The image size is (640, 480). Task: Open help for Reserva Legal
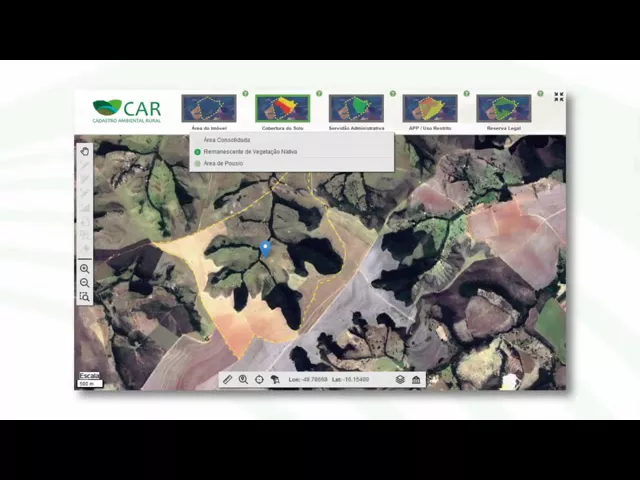point(540,93)
